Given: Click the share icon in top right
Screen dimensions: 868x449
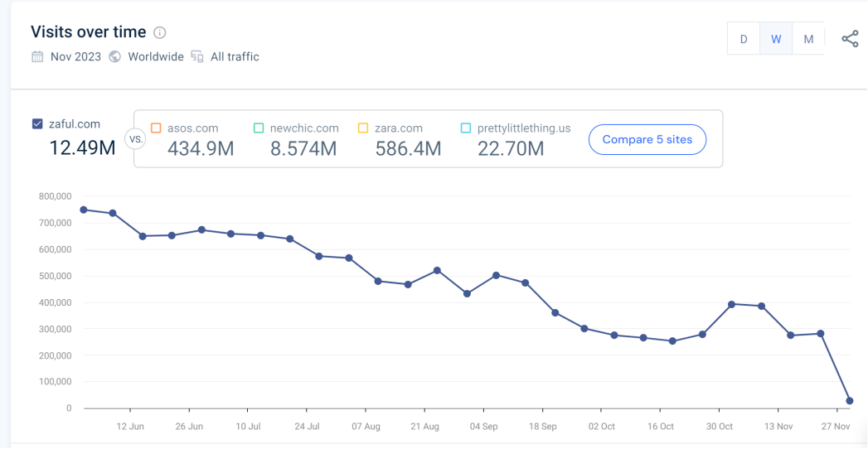Looking at the screenshot, I should [x=850, y=39].
